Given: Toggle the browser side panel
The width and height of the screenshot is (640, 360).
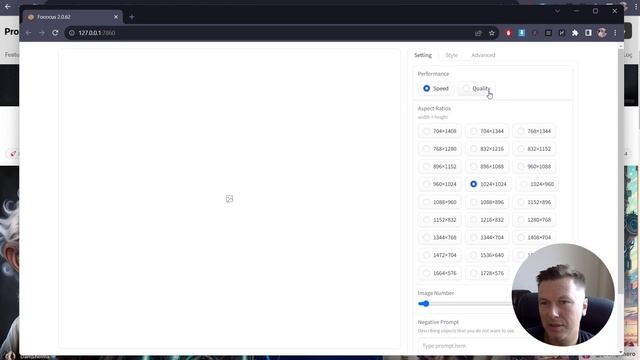Looking at the screenshot, I should [x=588, y=33].
